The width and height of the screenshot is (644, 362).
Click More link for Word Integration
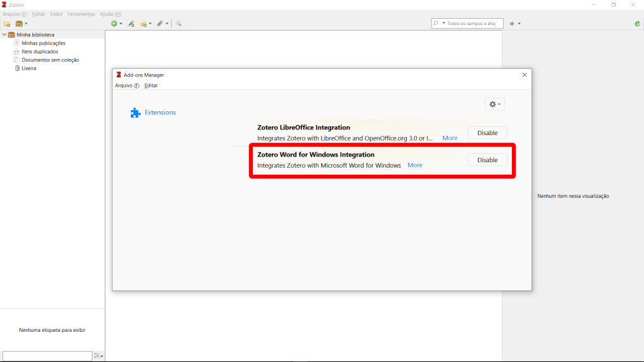(414, 165)
